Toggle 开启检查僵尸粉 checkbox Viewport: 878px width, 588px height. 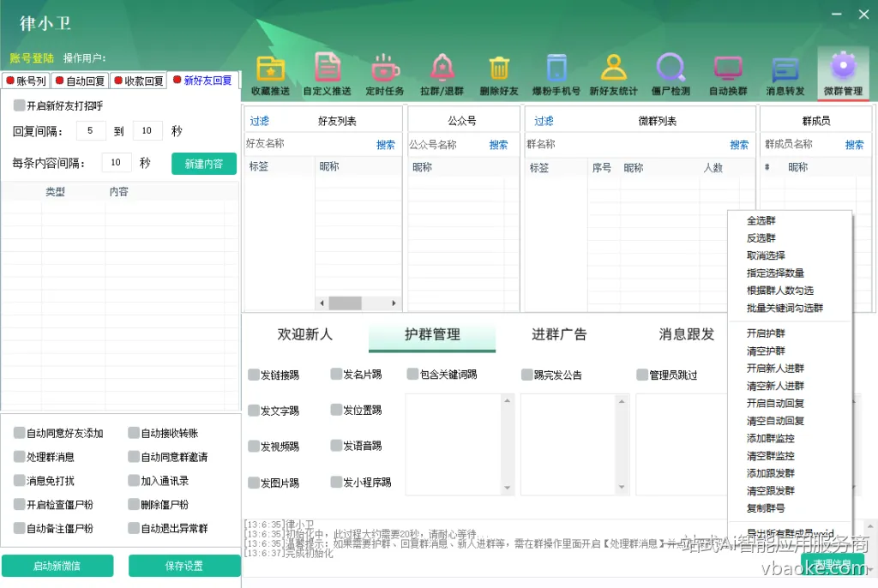pos(19,504)
